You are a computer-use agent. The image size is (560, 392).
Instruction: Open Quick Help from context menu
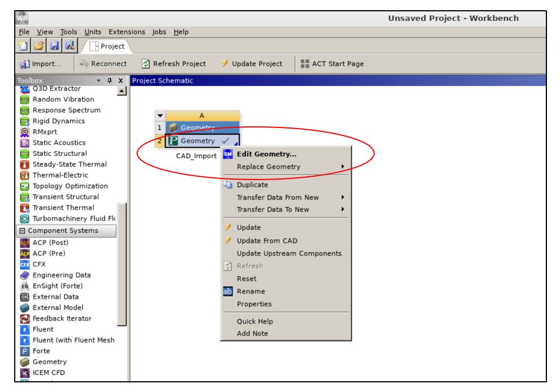286,322
